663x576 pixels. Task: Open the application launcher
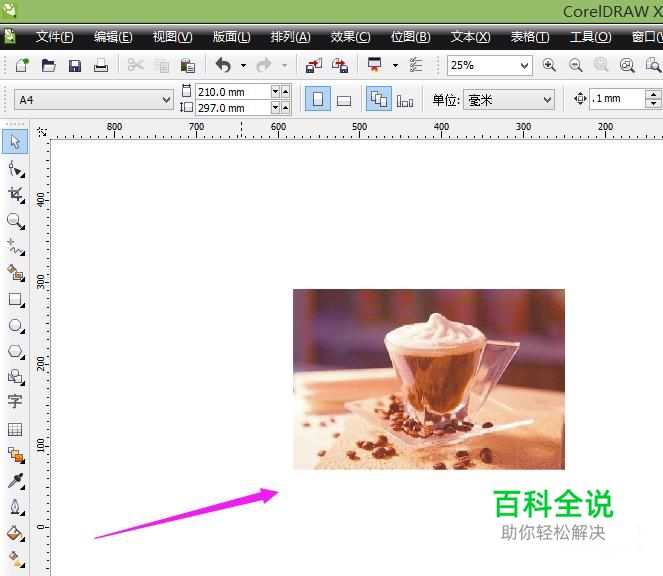[x=375, y=65]
